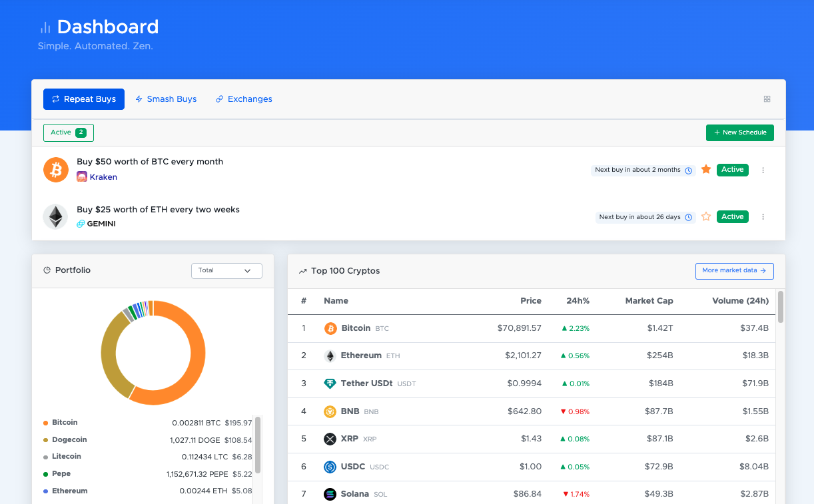Open the three-dot menu on the ETH schedule
814x504 pixels.
coord(763,216)
